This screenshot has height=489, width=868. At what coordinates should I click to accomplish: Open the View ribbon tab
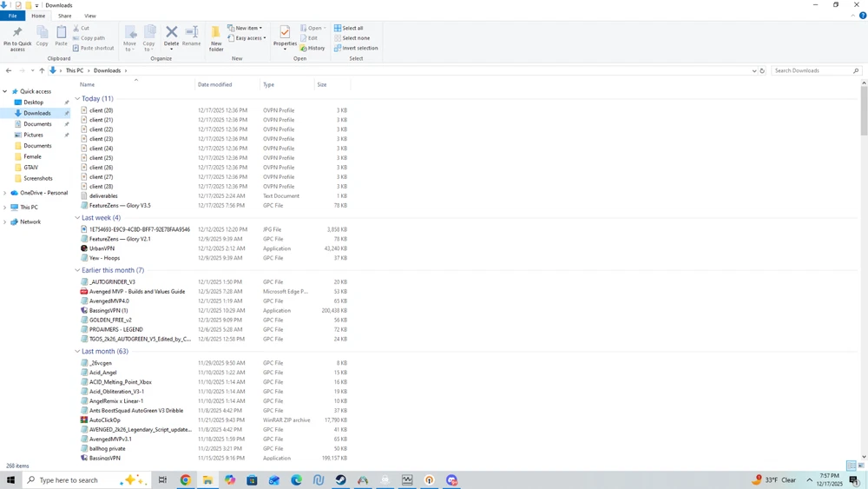pos(89,16)
